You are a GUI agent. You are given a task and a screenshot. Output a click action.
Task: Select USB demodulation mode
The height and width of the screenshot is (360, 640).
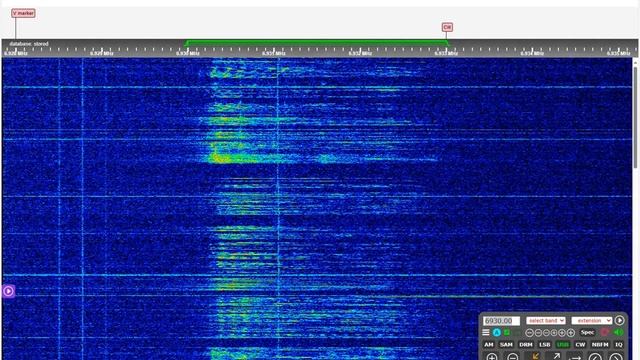pos(563,344)
